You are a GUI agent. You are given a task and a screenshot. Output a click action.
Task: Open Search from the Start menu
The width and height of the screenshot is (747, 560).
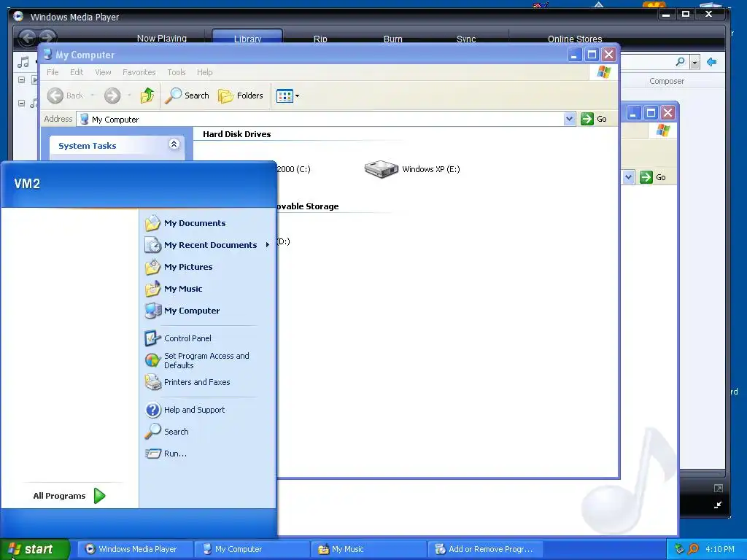176,432
